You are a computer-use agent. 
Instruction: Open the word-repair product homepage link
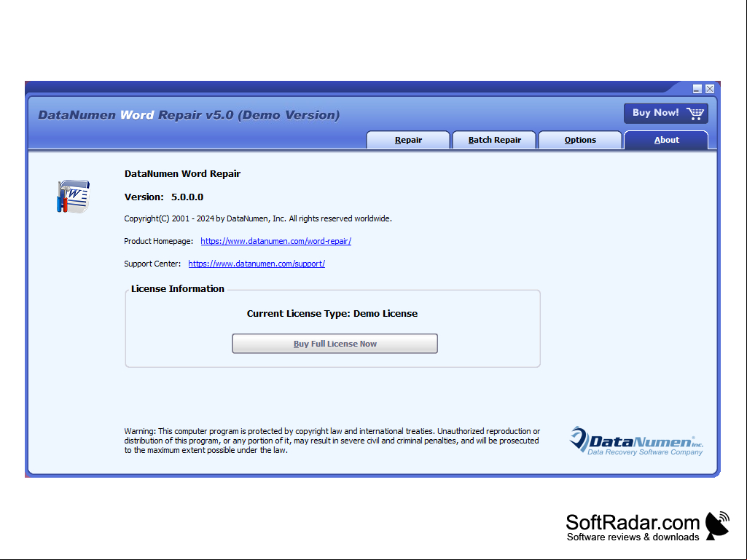275,241
